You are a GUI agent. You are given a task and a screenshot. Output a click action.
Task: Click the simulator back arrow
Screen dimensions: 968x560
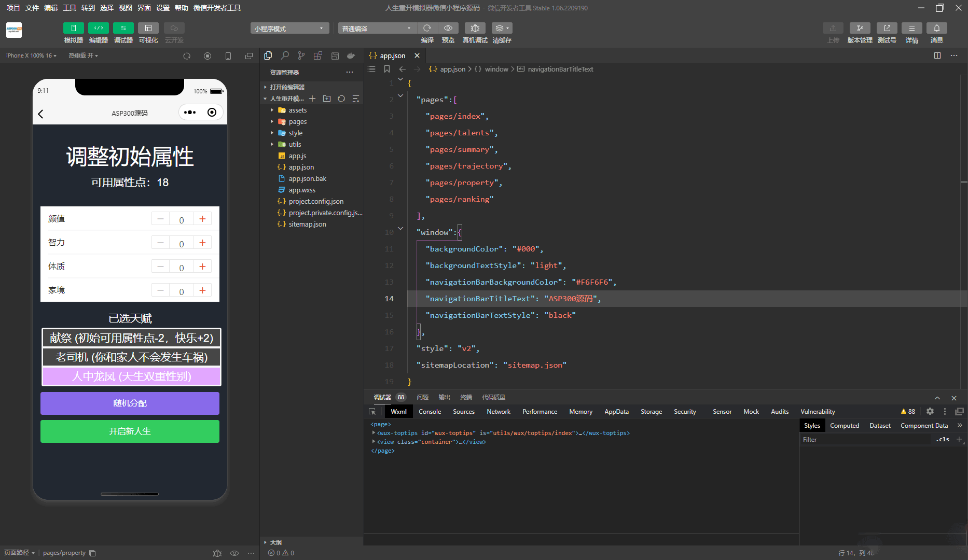point(40,114)
